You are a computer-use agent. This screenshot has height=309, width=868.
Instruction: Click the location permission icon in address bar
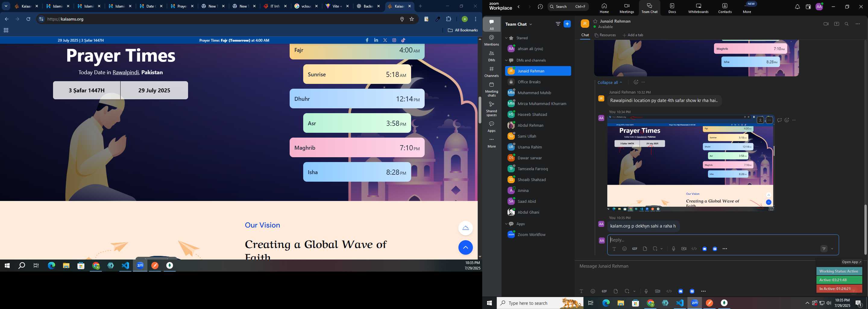tap(402, 19)
